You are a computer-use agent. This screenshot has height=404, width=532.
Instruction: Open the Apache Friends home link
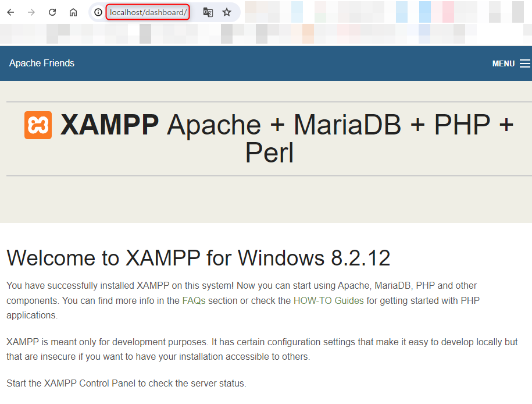[42, 63]
